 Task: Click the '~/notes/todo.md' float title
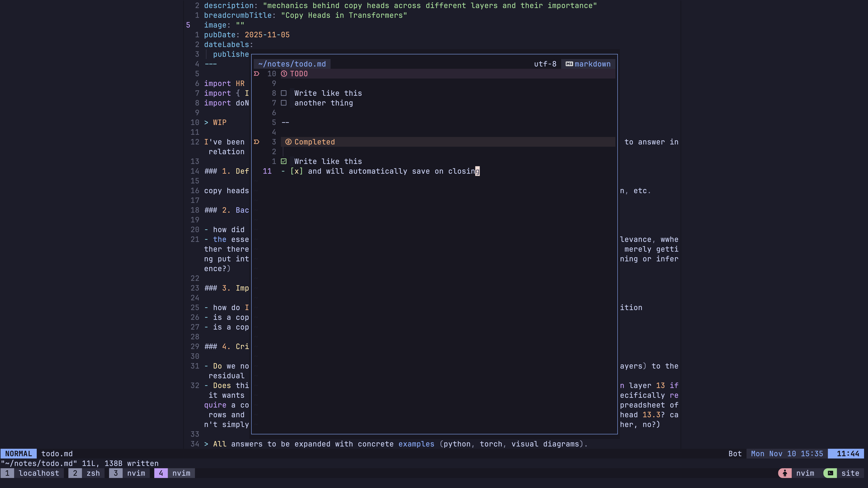tap(292, 64)
